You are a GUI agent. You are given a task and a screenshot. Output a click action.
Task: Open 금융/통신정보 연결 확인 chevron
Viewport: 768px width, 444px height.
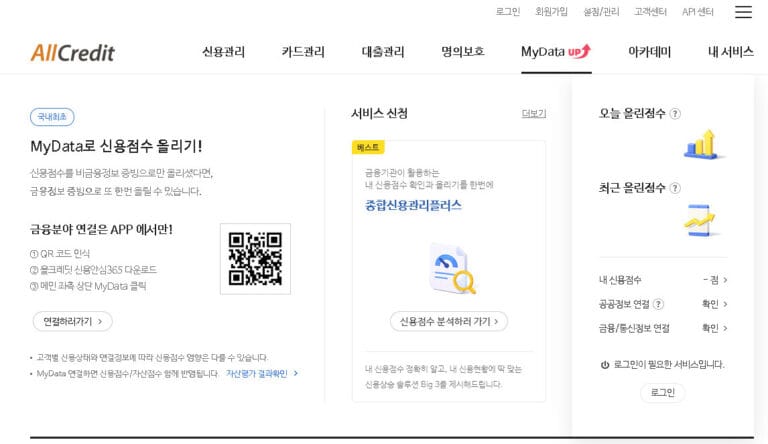pyautogui.click(x=725, y=328)
